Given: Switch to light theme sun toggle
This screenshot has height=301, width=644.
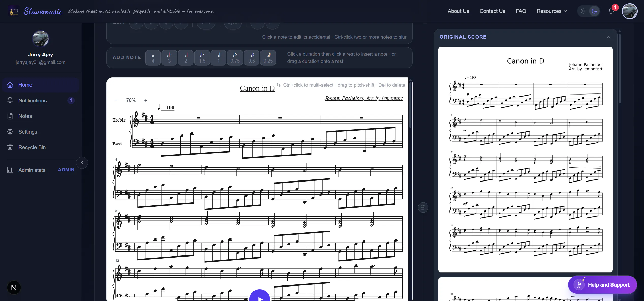Looking at the screenshot, I should 583,11.
